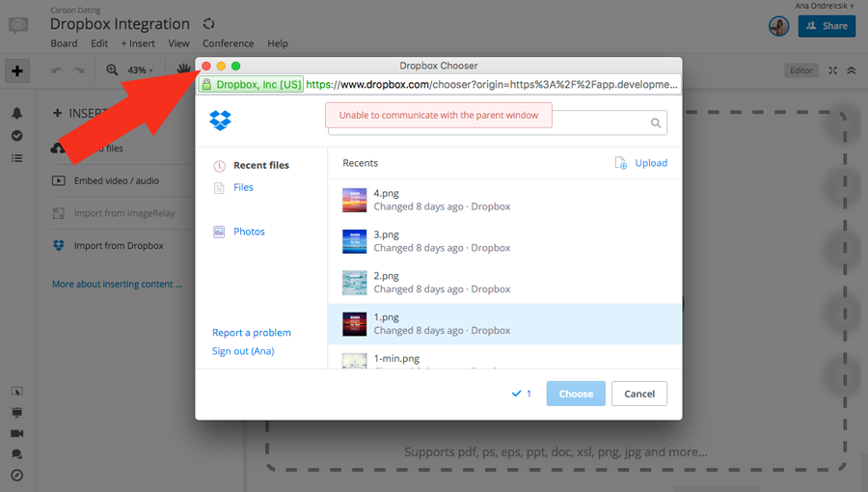Viewport: 868px width, 492px height.
Task: Click the Choose button
Action: [x=576, y=394]
